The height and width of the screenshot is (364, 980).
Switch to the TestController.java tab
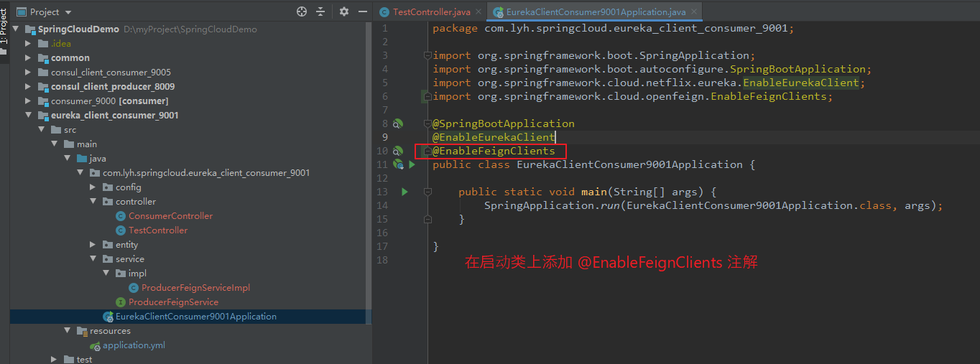tap(425, 11)
